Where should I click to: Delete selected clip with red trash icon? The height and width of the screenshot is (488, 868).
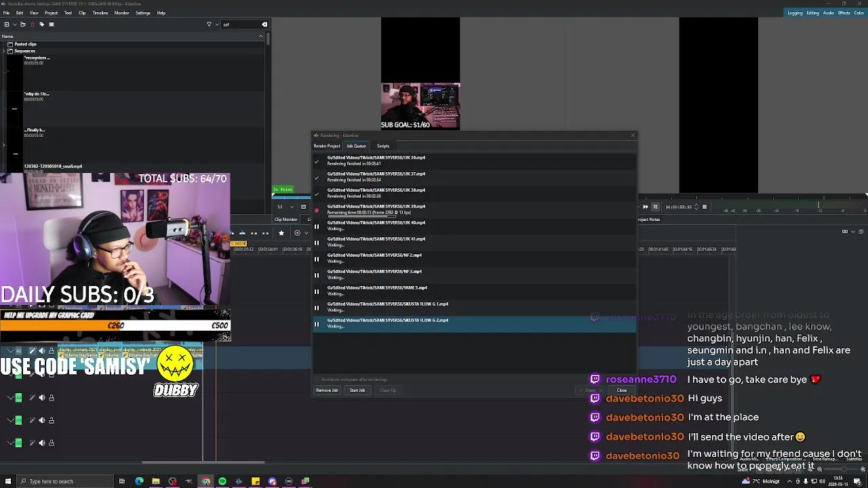click(x=32, y=24)
